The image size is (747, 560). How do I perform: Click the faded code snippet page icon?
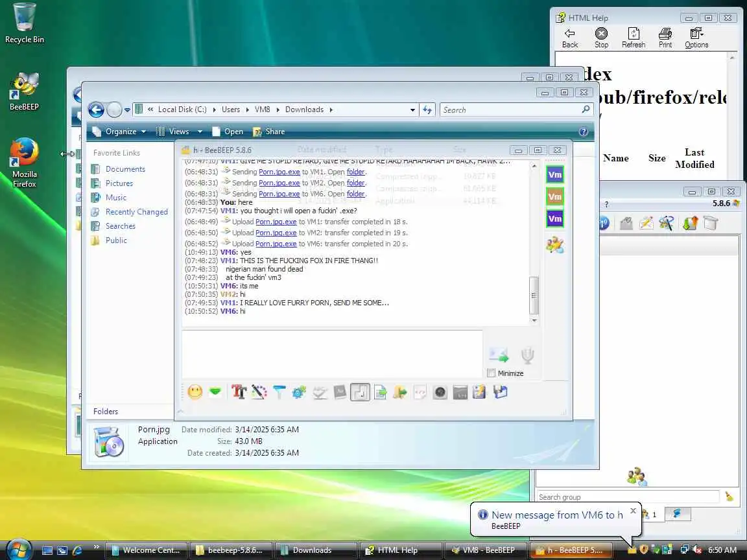point(420,392)
